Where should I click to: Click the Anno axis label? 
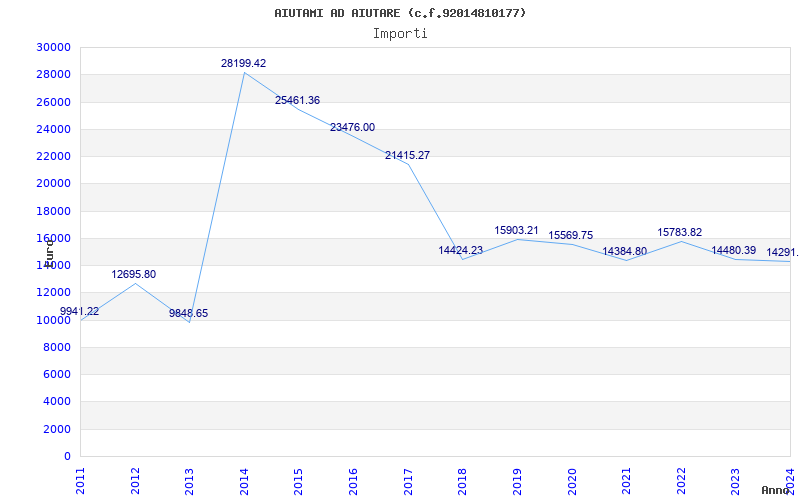[x=776, y=490]
